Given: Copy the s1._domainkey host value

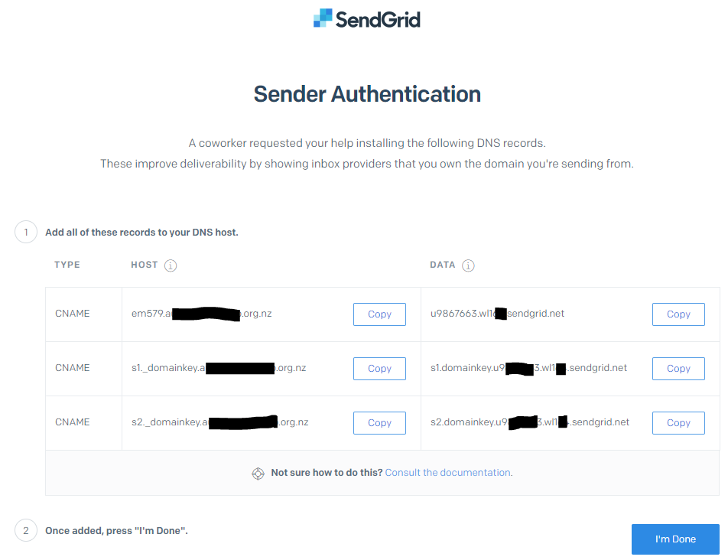Looking at the screenshot, I should pos(379,369).
